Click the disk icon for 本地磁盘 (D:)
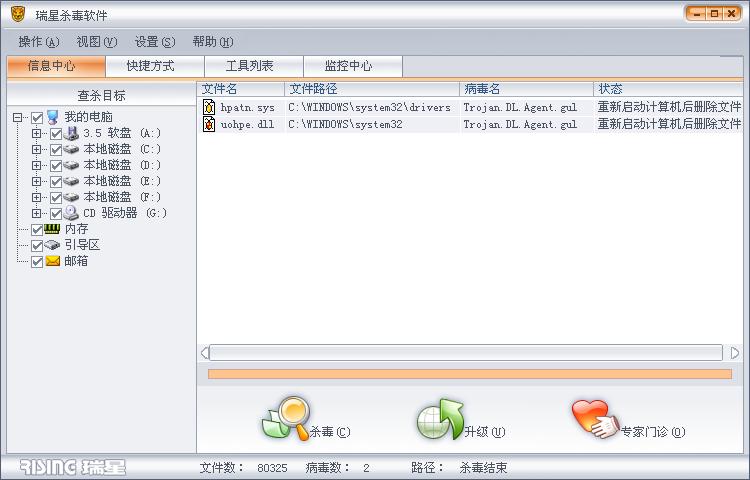Screen dimensions: 750x480 pos(71,165)
